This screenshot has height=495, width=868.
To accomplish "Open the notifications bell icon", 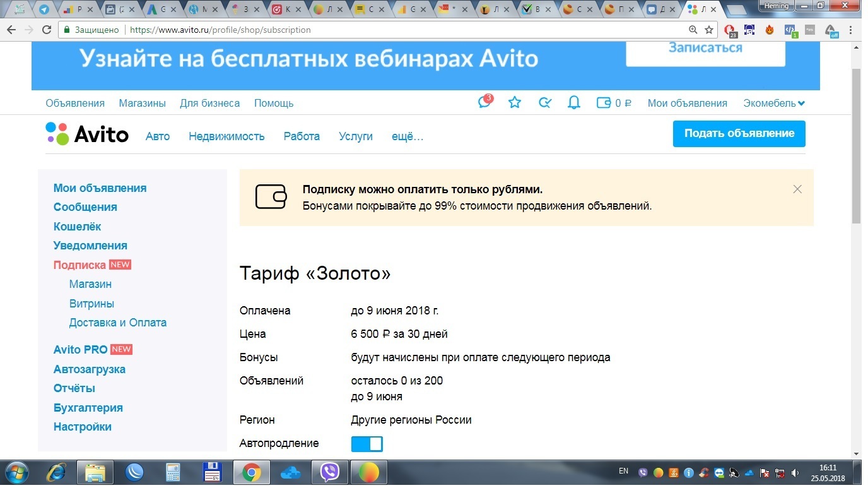I will tap(574, 102).
